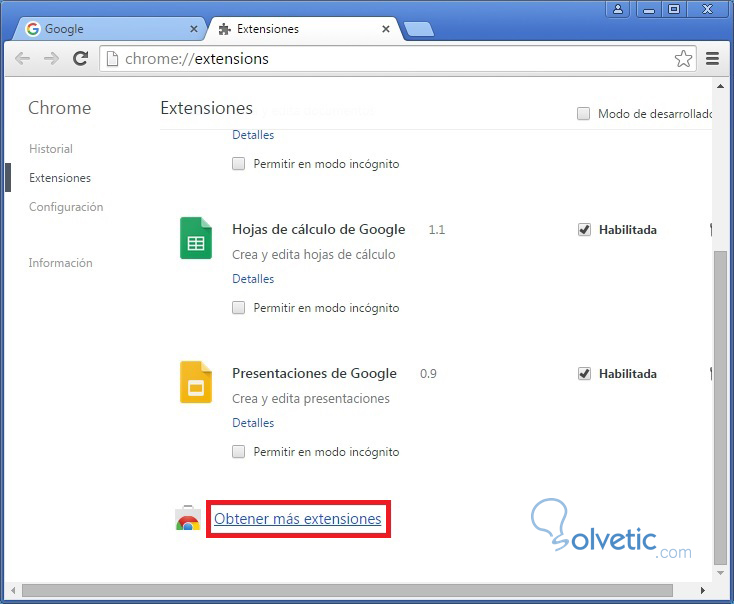
Task: Click the Crea y edita presentaciones description
Action: click(x=311, y=398)
